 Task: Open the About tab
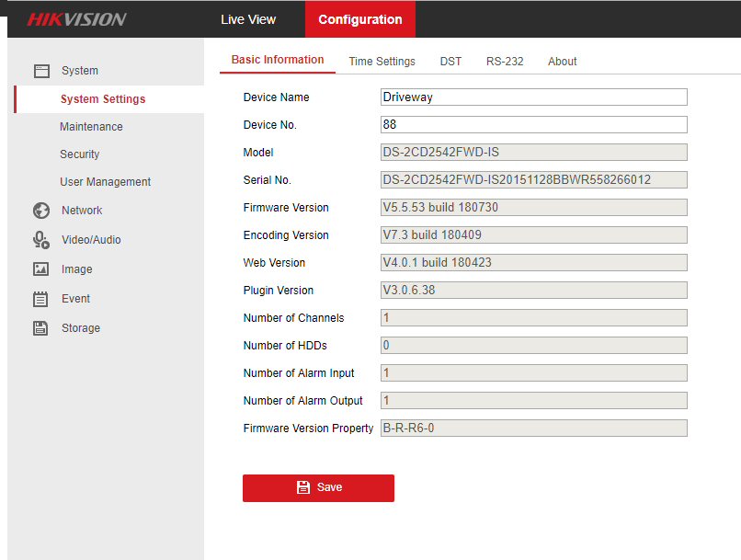pyautogui.click(x=562, y=62)
